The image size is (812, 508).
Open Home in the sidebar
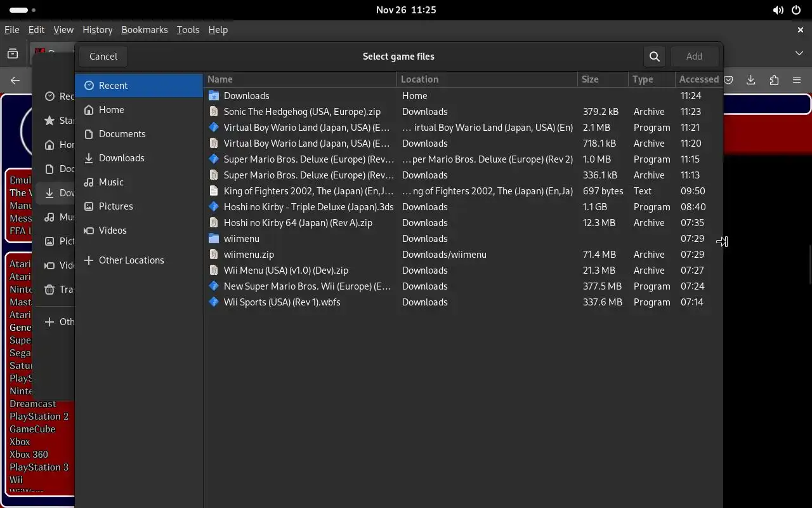tap(139, 109)
